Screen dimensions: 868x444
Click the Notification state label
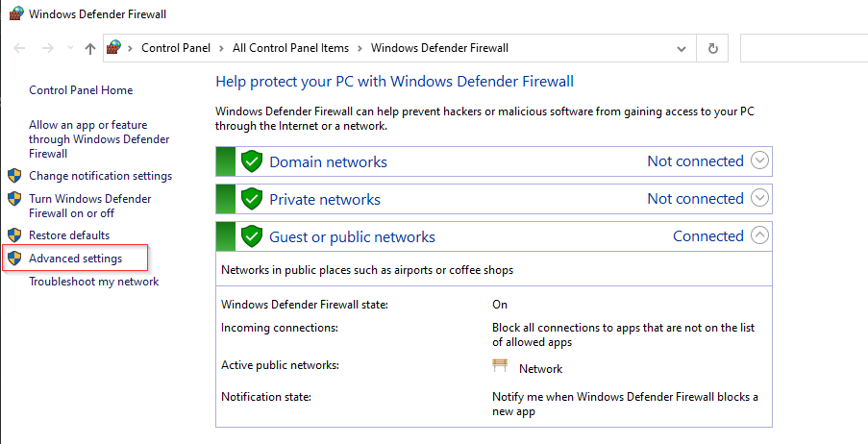point(266,397)
